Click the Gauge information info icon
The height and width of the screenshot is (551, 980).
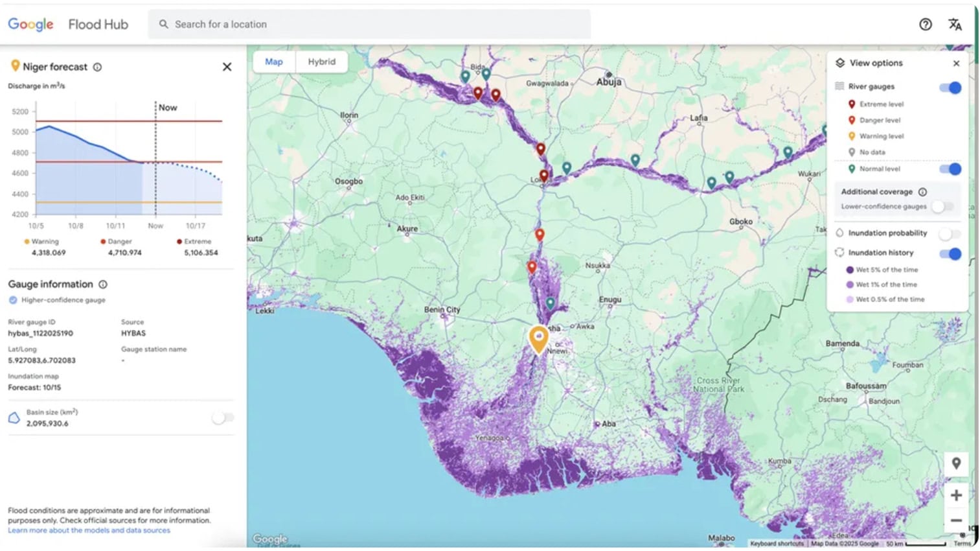[103, 285]
